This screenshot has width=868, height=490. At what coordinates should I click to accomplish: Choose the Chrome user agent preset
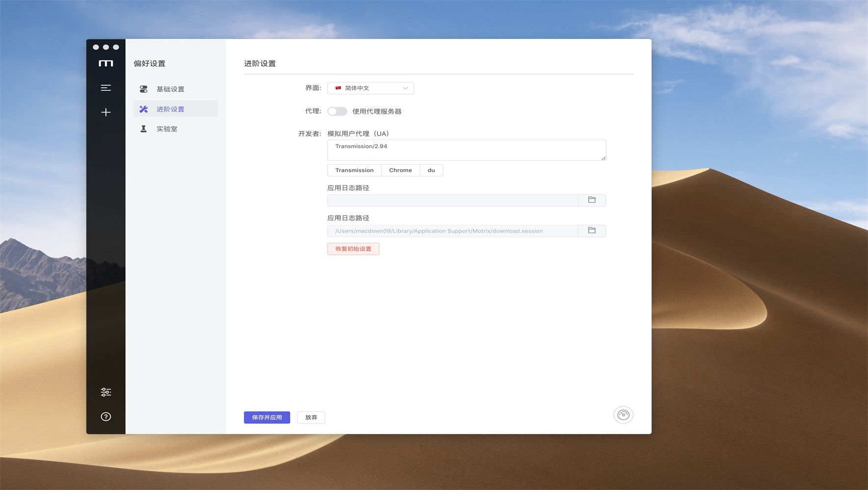pos(401,171)
